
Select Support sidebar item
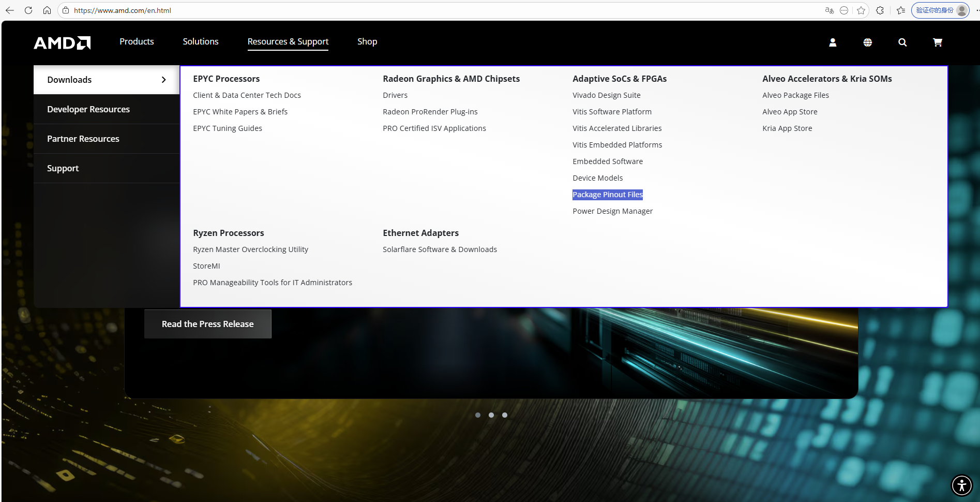[x=107, y=168]
